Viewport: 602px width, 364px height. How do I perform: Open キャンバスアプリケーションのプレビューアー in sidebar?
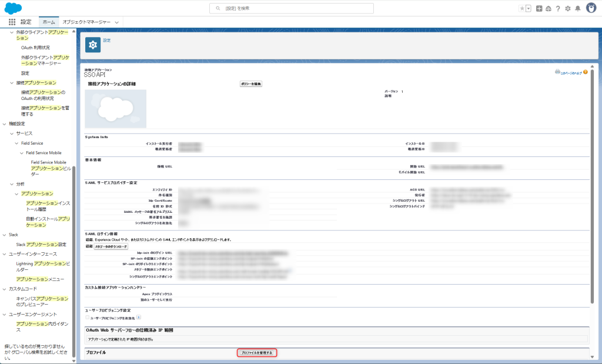(42, 302)
